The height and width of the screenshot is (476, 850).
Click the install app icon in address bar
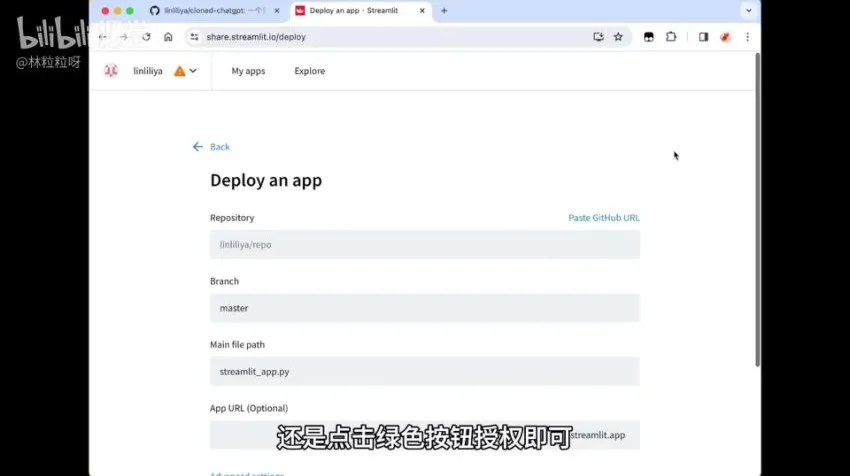coord(598,37)
